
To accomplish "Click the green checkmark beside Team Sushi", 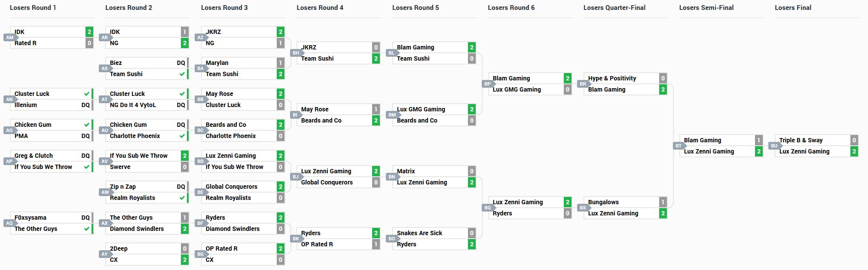I will [182, 74].
